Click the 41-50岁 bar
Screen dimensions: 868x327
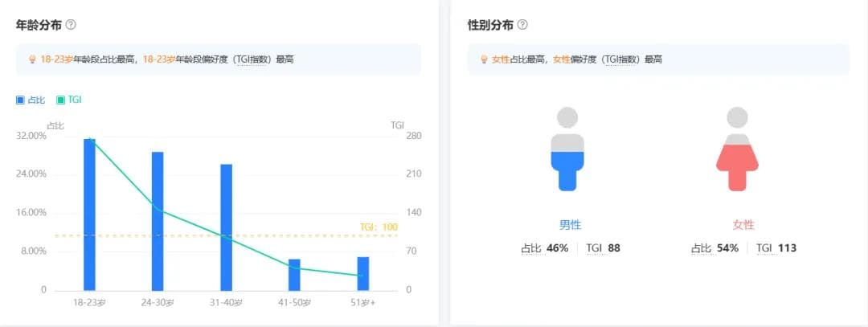click(x=294, y=275)
